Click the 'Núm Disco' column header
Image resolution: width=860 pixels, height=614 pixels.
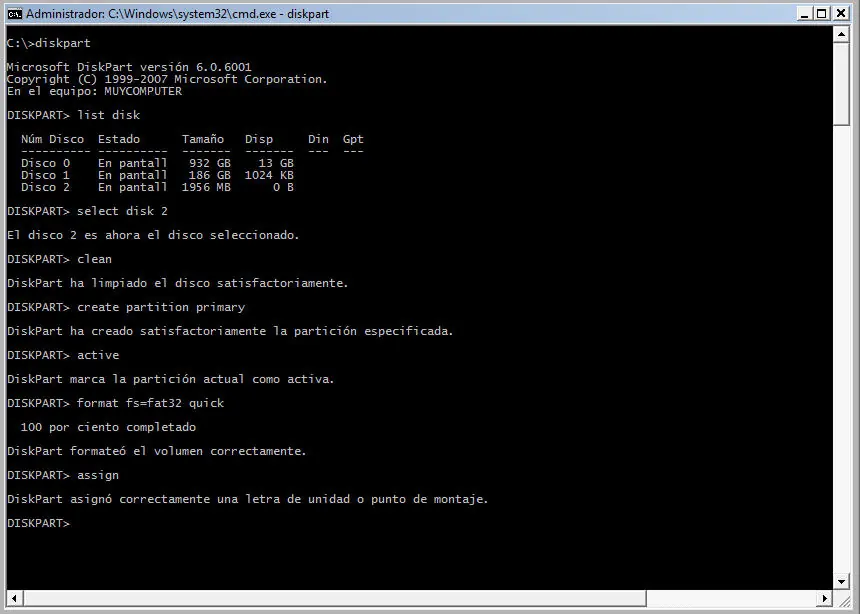coord(53,139)
